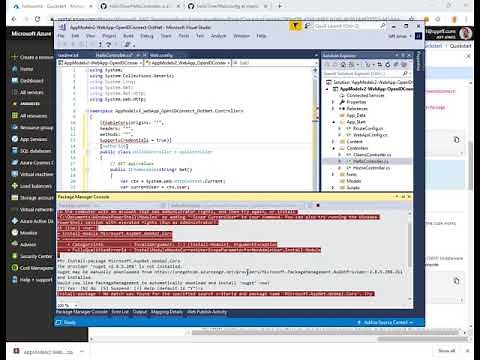Viewport: 480px width, 360px height.
Task: Click the Load balancers icon in Azure sidebar
Action: (x=15, y=186)
